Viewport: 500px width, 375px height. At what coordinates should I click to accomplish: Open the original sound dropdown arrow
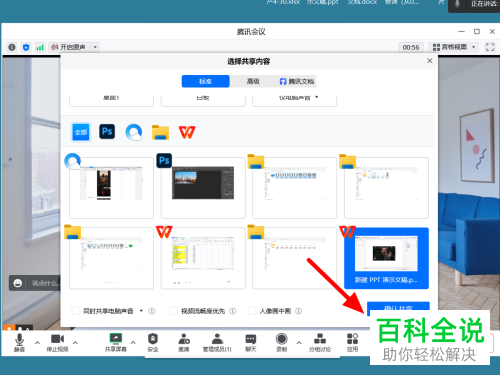pyautogui.click(x=95, y=47)
